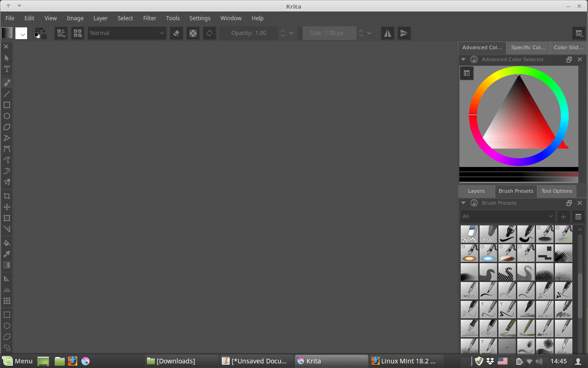Open the Edit menu
The image size is (588, 368).
tap(29, 18)
